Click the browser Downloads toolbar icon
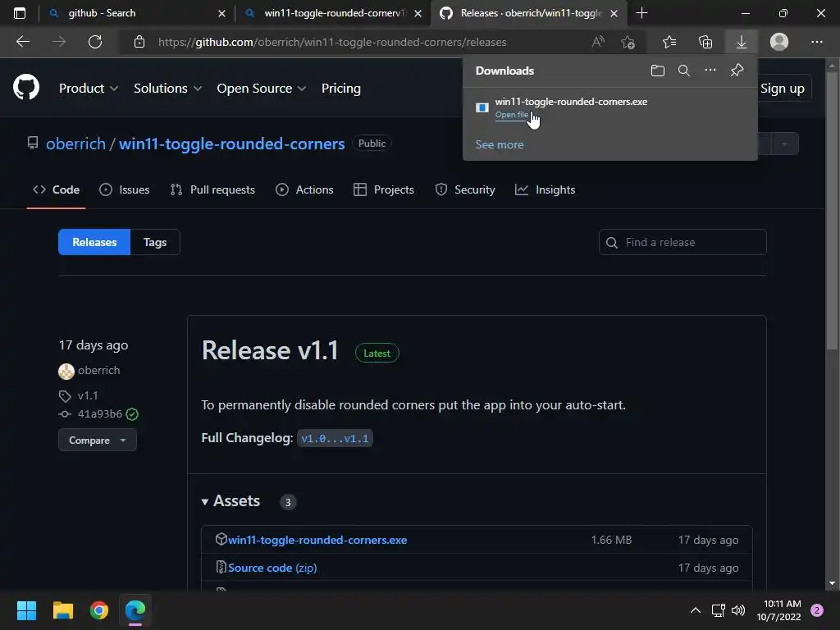 742,42
